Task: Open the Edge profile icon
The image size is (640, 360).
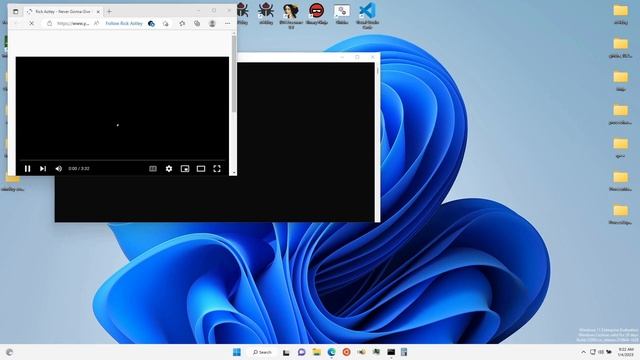Action: [212, 24]
